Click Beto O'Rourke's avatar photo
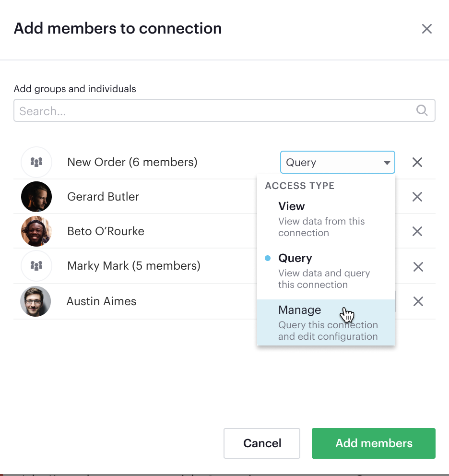449x476 pixels. coord(36,231)
